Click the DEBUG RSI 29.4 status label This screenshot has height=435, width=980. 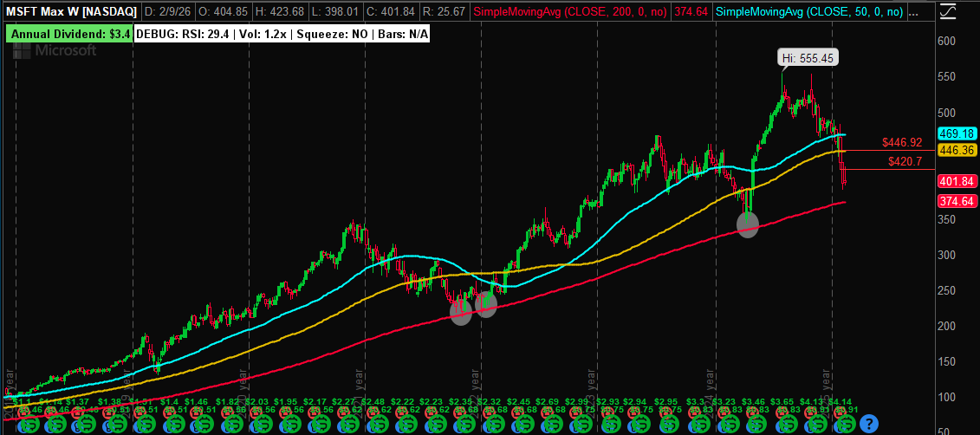pos(282,35)
